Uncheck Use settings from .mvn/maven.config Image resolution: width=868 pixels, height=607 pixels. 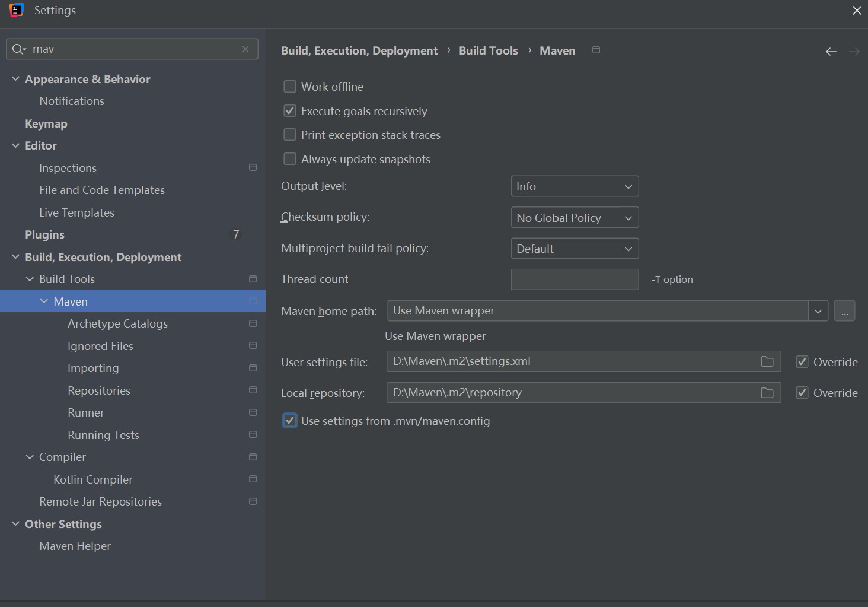[x=290, y=421]
